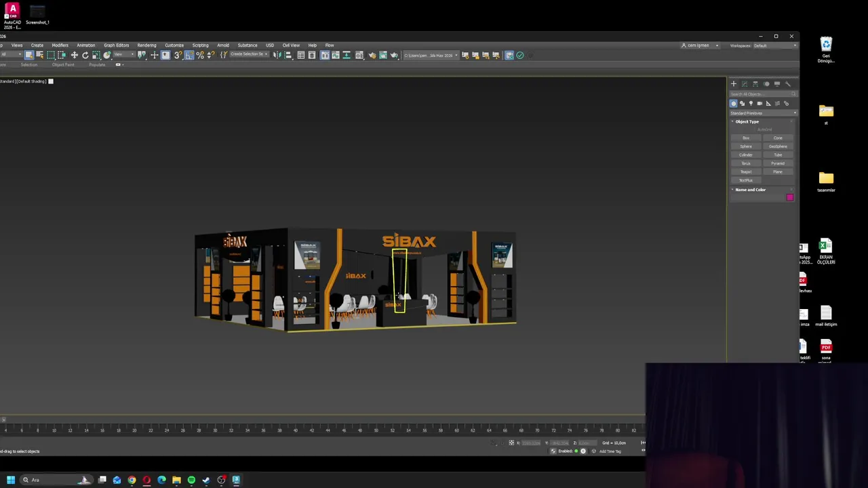This screenshot has width=868, height=488.
Task: Open Standard Primitives dropdown
Action: click(x=763, y=113)
